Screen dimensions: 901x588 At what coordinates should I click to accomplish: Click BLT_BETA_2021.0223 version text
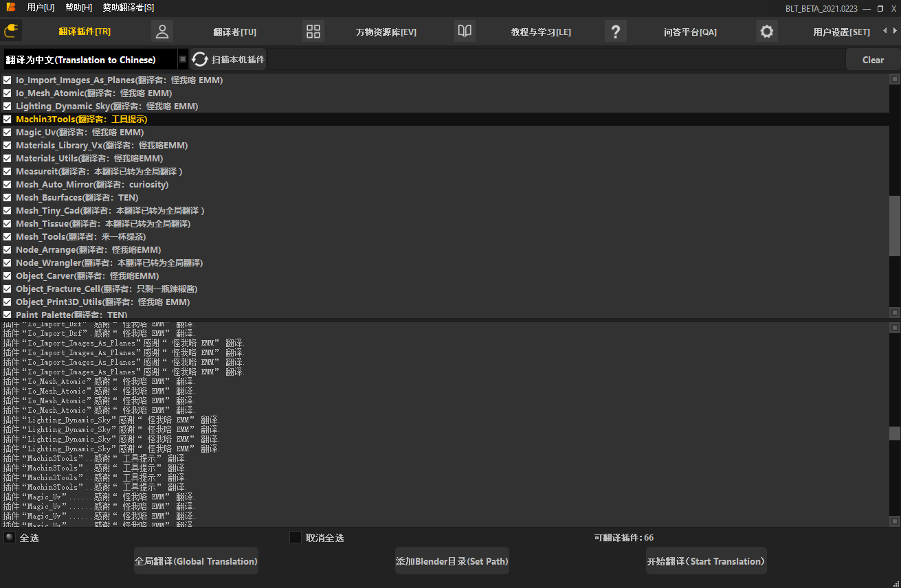(821, 8)
